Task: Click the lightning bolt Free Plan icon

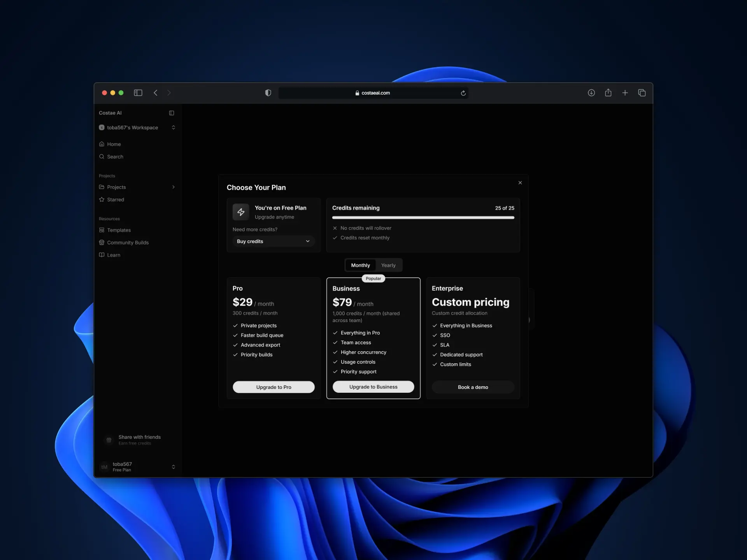Action: (241, 212)
